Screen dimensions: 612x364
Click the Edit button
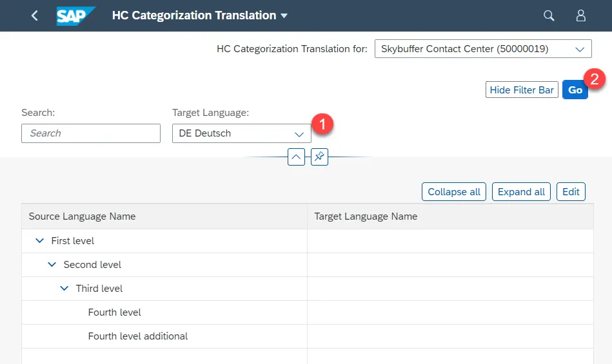click(x=571, y=192)
